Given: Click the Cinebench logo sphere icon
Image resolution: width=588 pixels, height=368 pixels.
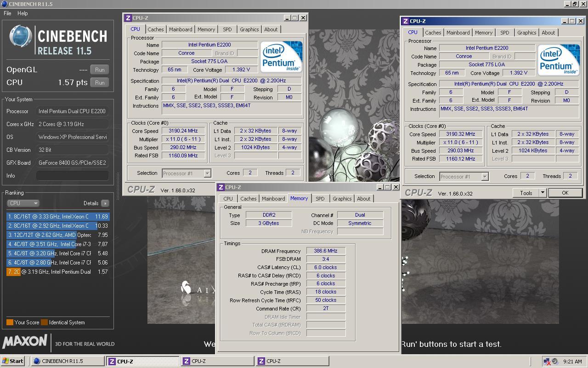Looking at the screenshot, I should 21,36.
